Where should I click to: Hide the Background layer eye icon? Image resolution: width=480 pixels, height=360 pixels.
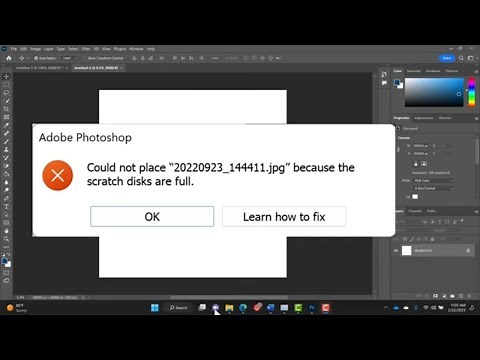click(396, 250)
